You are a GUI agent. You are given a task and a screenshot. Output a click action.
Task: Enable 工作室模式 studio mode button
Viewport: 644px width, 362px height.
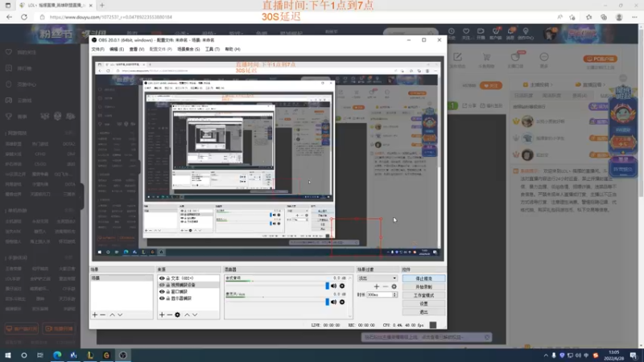(423, 295)
